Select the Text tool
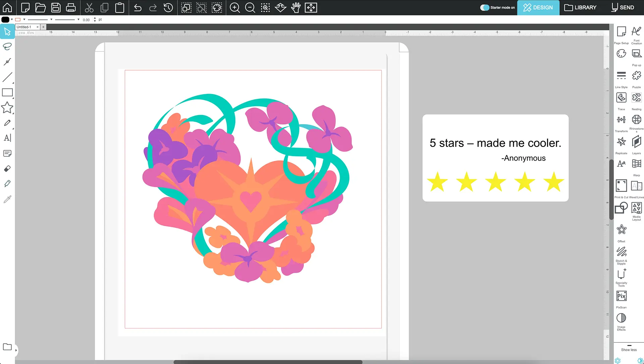The image size is (644, 364). pyautogui.click(x=7, y=138)
